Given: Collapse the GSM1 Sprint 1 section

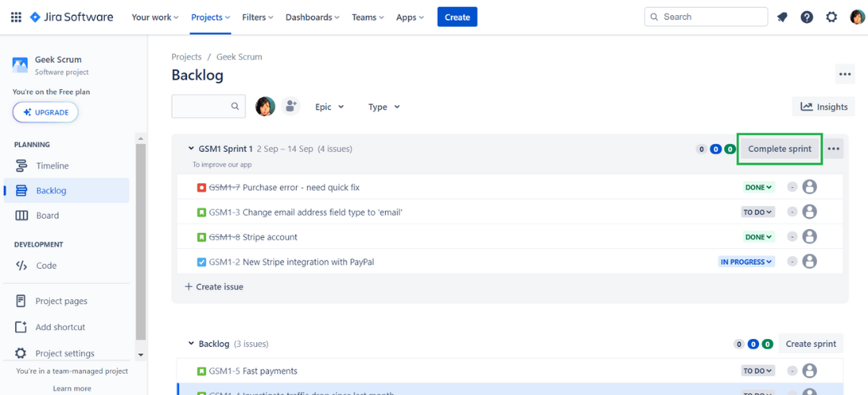Looking at the screenshot, I should [192, 149].
